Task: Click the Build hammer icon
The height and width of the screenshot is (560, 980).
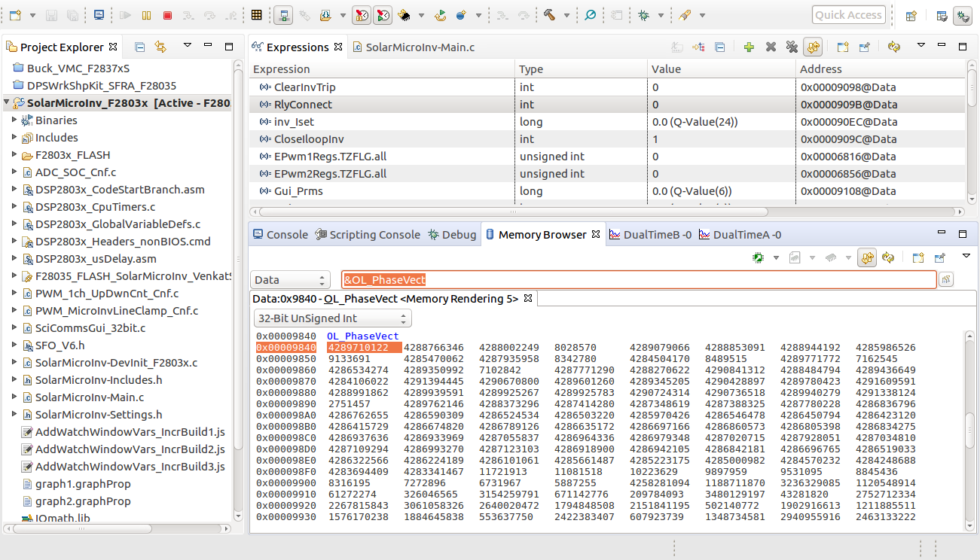Action: pos(549,15)
